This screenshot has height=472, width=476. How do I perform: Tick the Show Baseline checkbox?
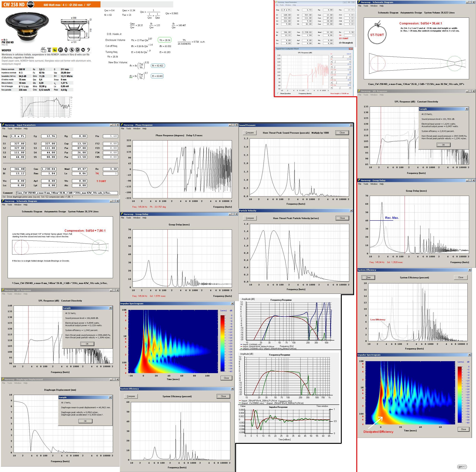[278, 93]
